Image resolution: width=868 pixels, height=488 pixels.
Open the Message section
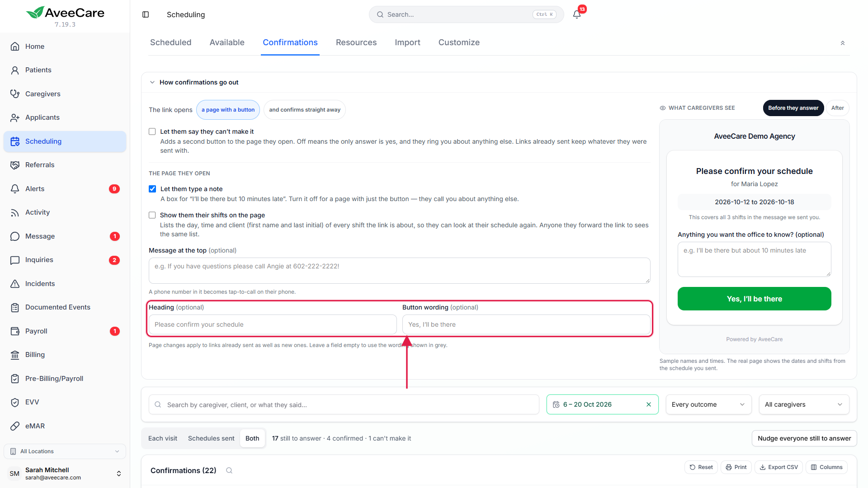tap(65, 236)
